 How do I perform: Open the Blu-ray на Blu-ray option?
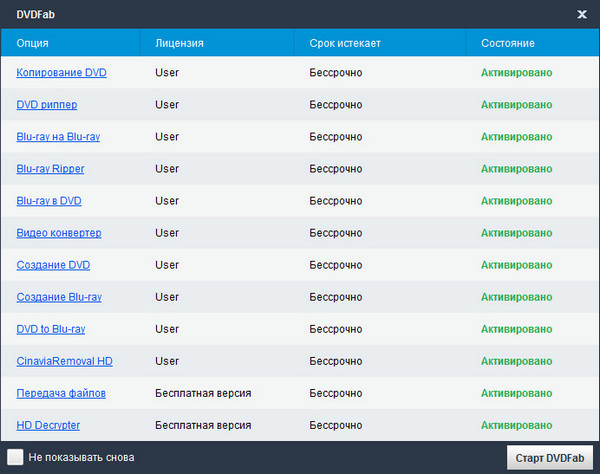point(58,137)
